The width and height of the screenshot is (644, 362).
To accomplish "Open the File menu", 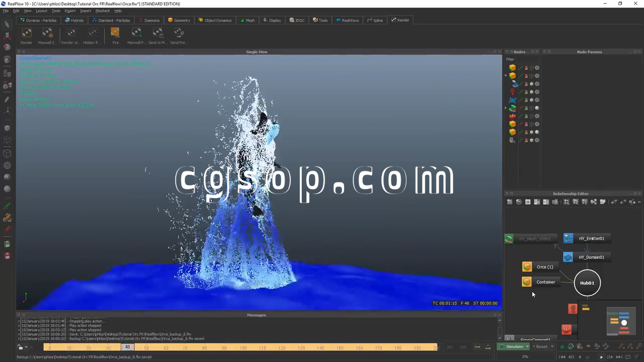I will pos(5,11).
